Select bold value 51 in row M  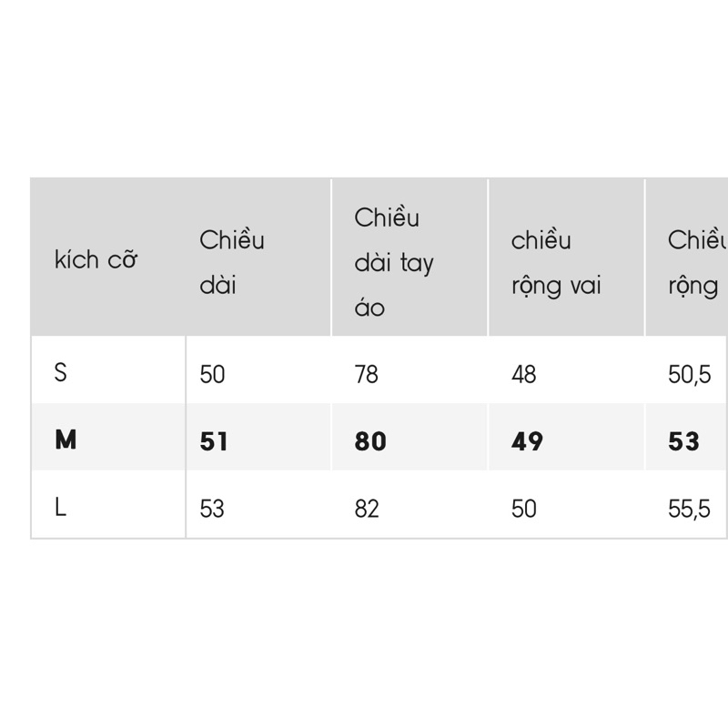click(214, 441)
